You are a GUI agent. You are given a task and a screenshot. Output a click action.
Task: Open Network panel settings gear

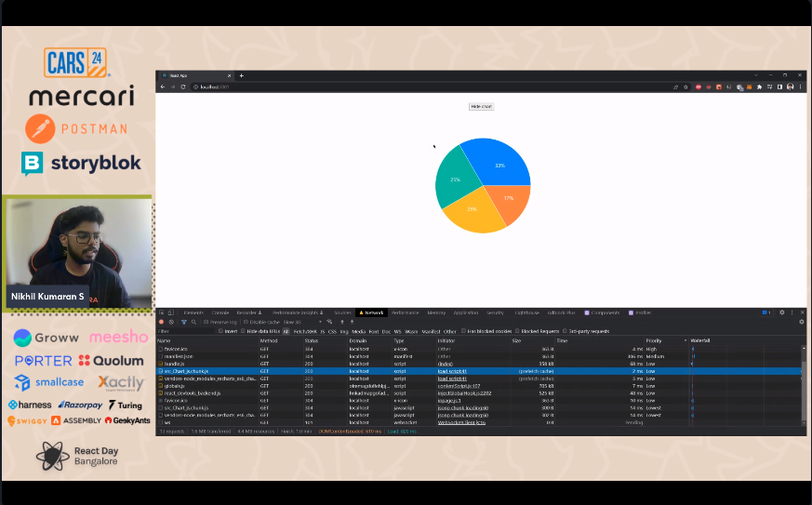coord(802,322)
